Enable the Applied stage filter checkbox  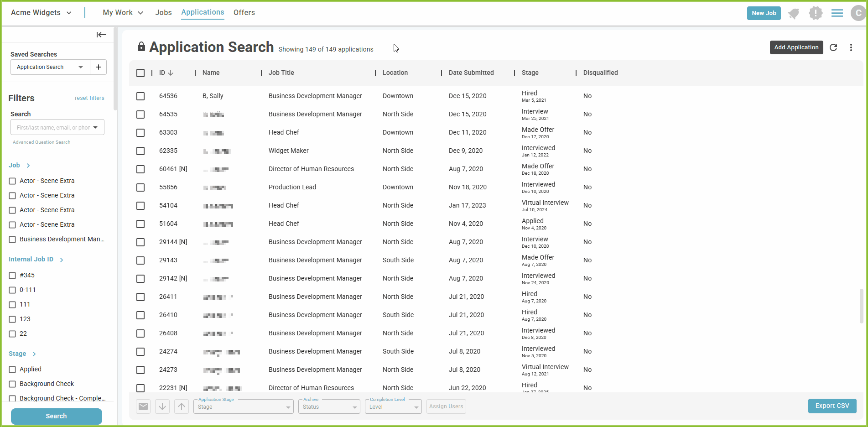coord(12,370)
